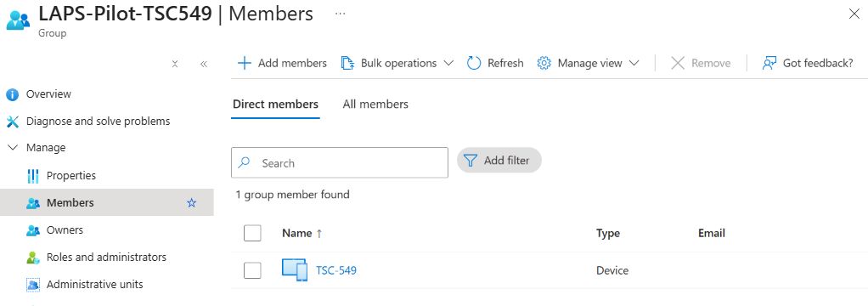Click the circular Refresh icon
Screen dimensions: 868x306
coord(474,63)
